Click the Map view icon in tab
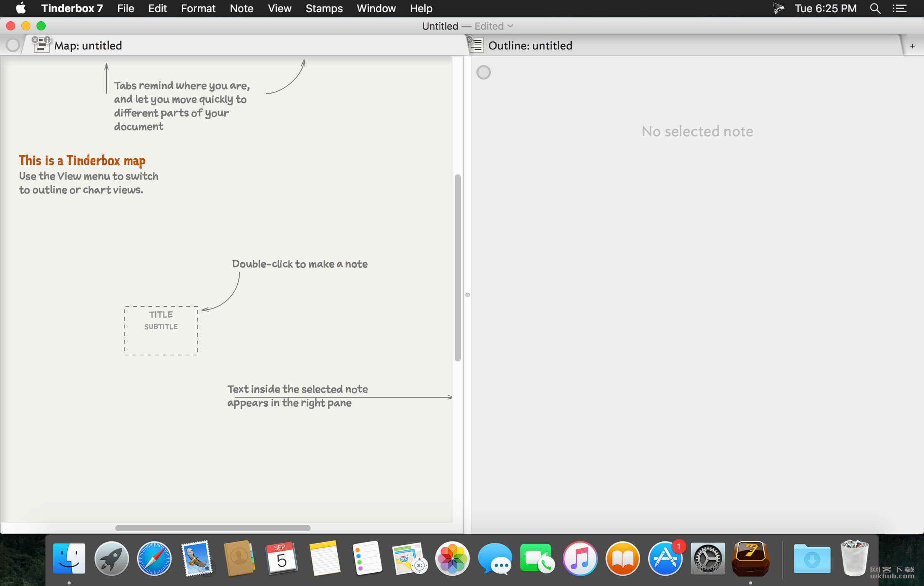This screenshot has width=924, height=586. coord(41,46)
